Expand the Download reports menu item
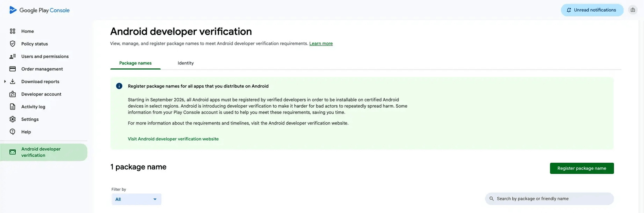This screenshot has width=644, height=213. pyautogui.click(x=5, y=81)
